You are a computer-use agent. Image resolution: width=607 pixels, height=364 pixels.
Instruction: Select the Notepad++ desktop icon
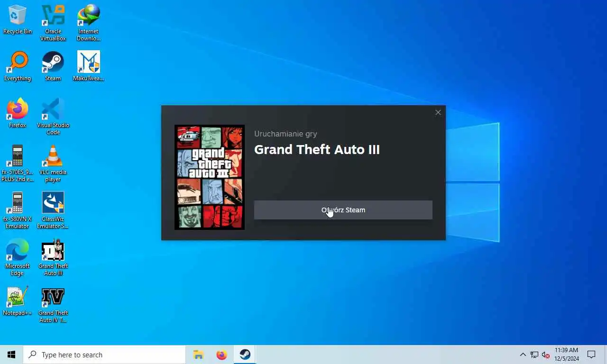tap(18, 301)
